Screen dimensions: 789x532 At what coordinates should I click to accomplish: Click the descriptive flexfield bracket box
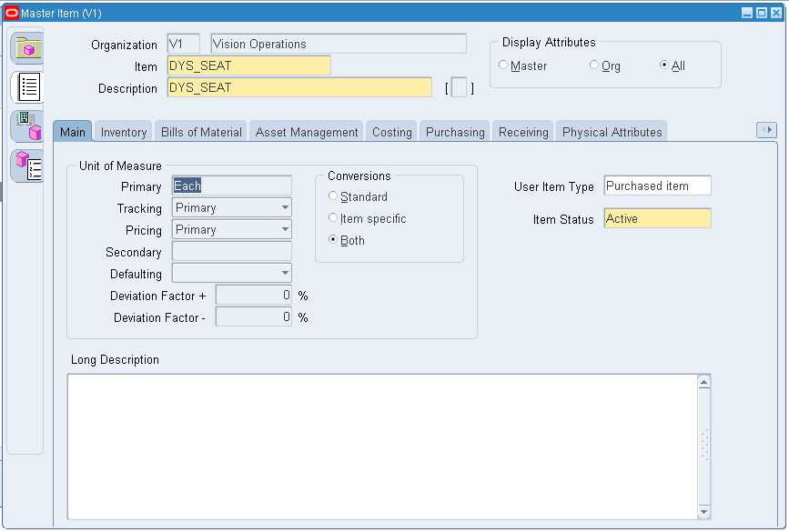click(x=459, y=87)
